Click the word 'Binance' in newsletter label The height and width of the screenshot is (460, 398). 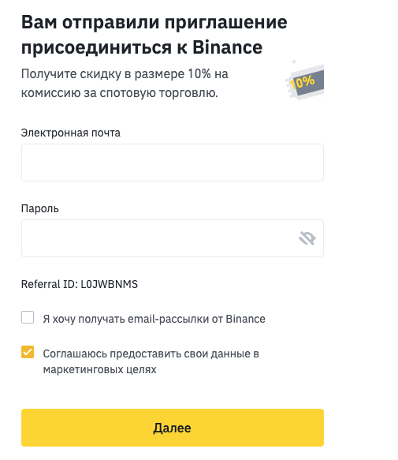click(x=245, y=319)
